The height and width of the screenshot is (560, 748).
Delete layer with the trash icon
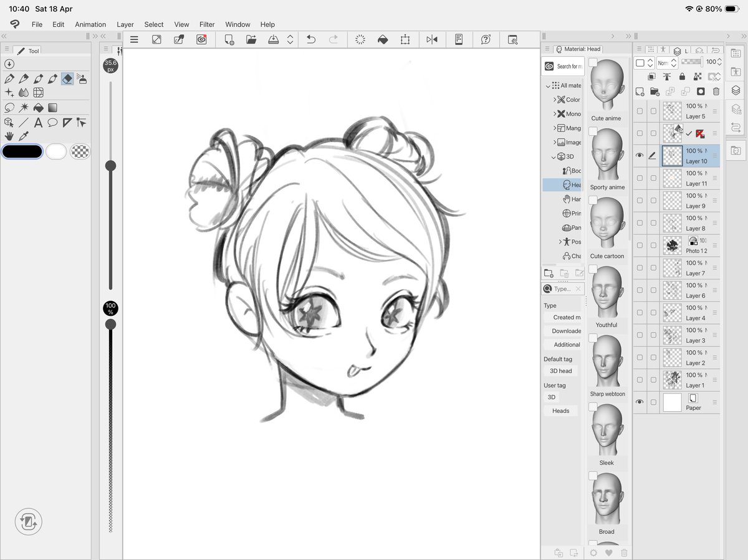pos(716,92)
